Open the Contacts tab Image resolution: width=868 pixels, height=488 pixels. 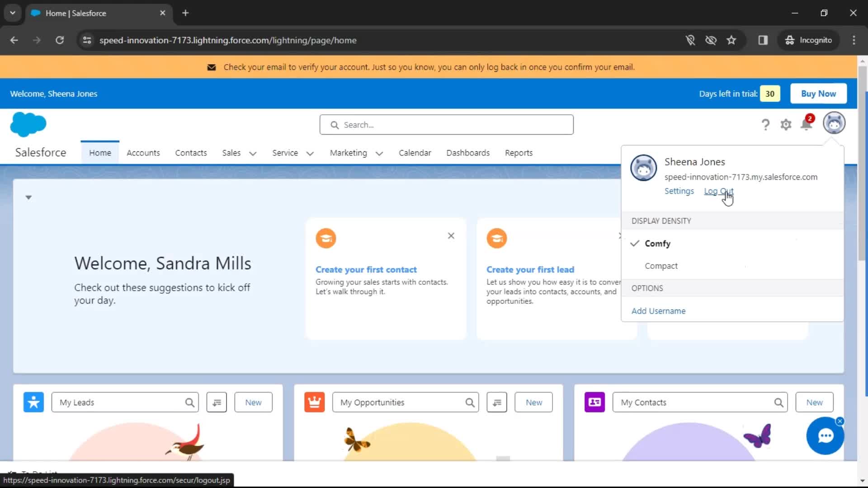(x=191, y=153)
